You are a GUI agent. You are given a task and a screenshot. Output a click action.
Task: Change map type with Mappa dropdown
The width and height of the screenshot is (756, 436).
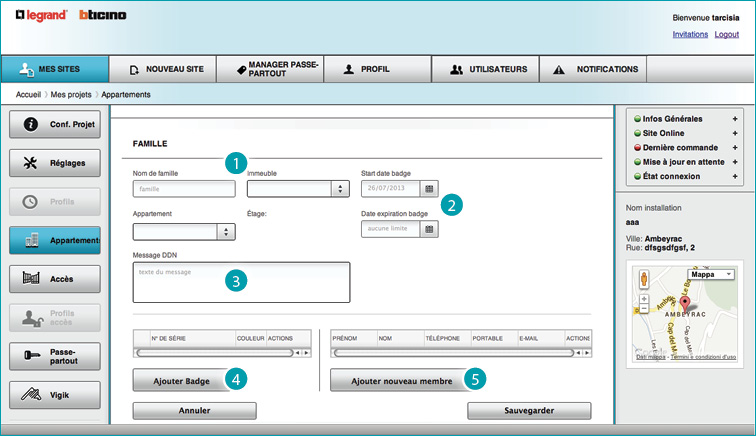click(709, 274)
